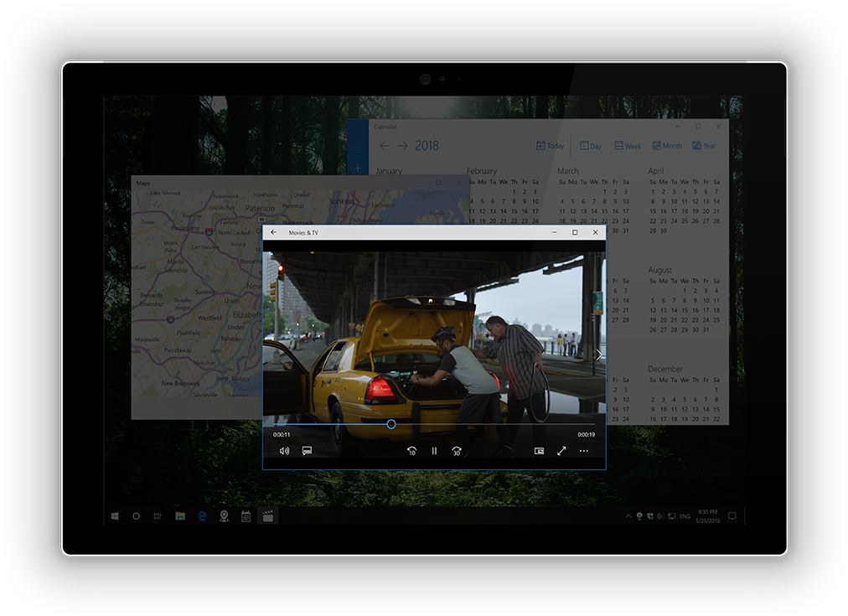Open the March month in Calendar

tap(568, 171)
